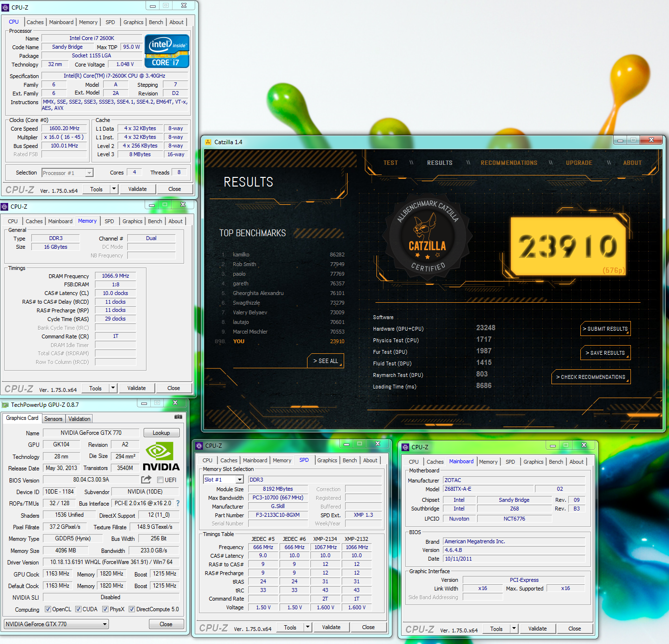The image size is (669, 644).
Task: Click the title bar icon of CPU-Z SPD window
Action: [199, 446]
